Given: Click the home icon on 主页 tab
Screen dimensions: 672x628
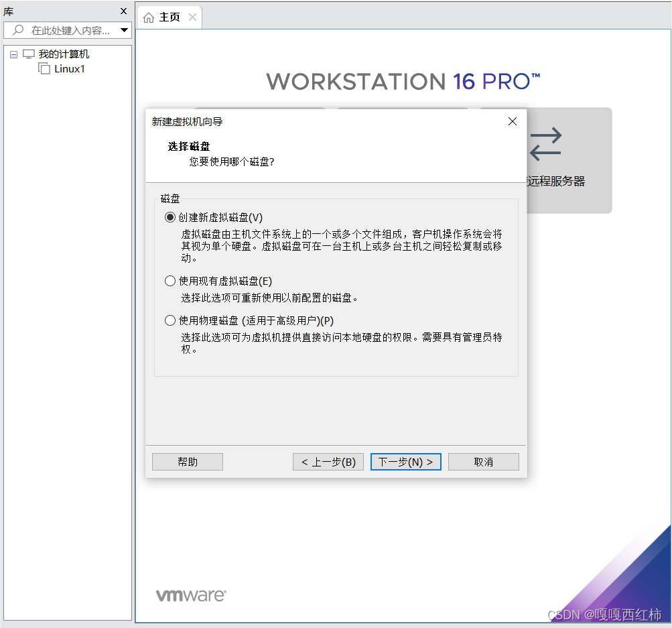Looking at the screenshot, I should [148, 17].
